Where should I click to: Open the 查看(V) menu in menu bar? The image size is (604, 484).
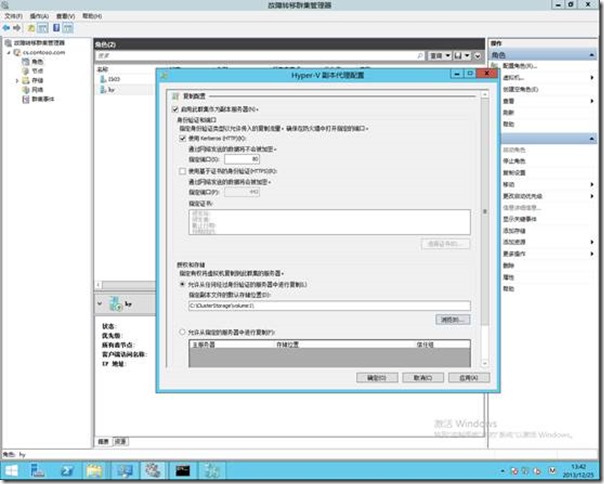tap(65, 16)
